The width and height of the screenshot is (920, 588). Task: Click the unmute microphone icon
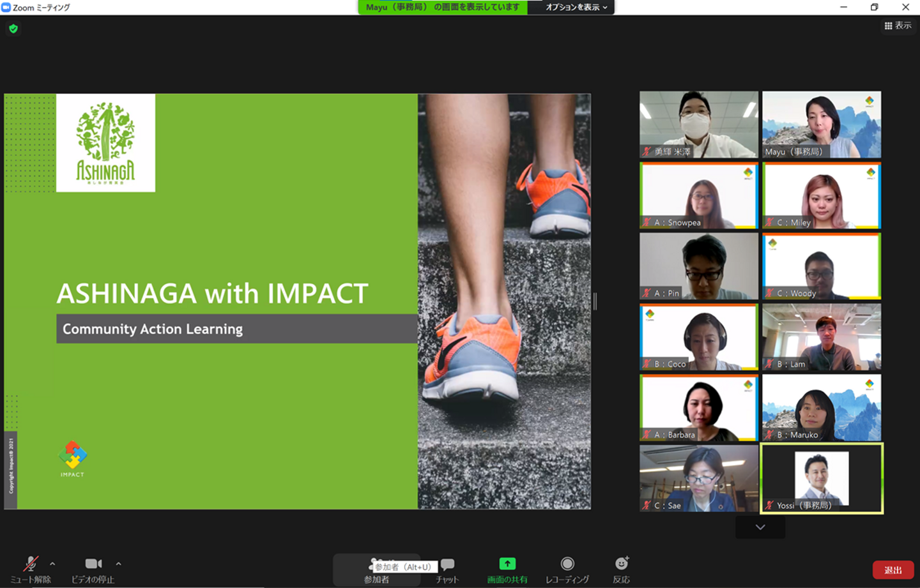click(x=30, y=564)
